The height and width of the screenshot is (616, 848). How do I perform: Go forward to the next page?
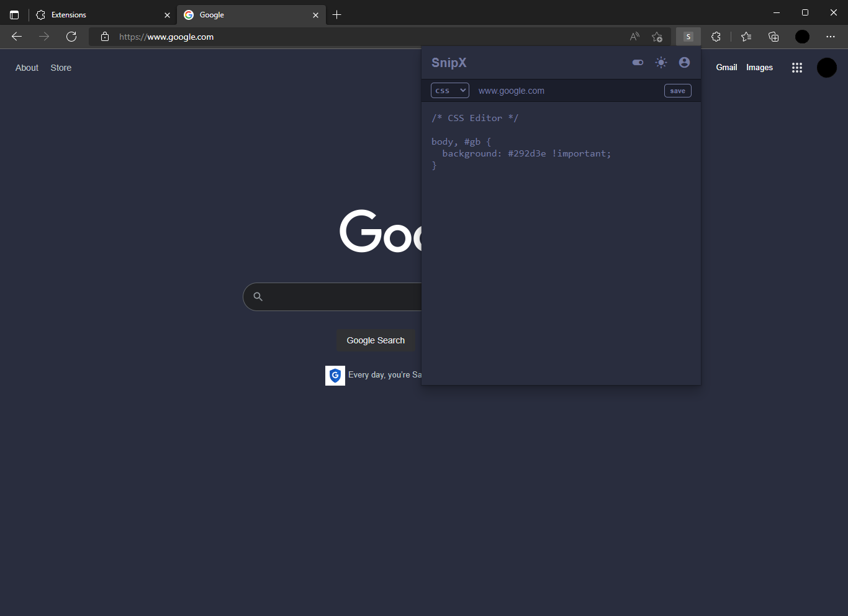[x=44, y=37]
